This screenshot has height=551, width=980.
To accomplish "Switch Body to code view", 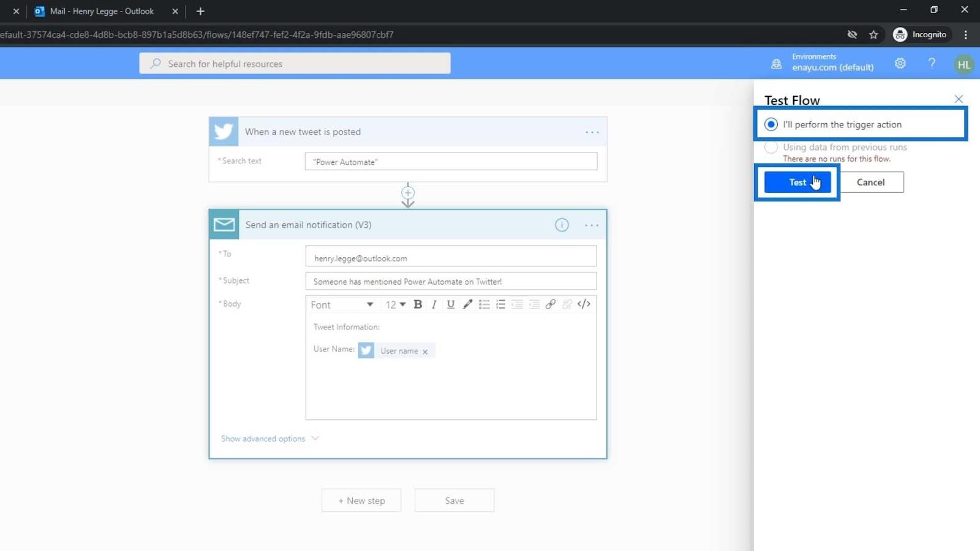I will tap(584, 304).
